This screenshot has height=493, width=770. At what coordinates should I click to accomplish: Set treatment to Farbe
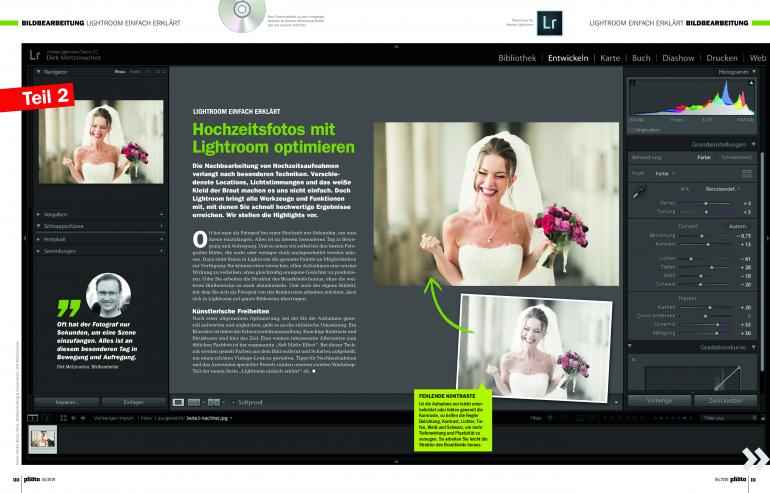pos(703,158)
